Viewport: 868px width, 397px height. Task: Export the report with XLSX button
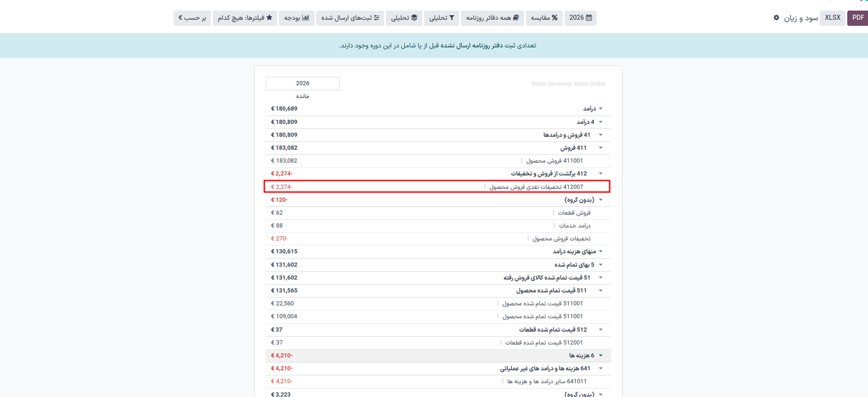(832, 18)
